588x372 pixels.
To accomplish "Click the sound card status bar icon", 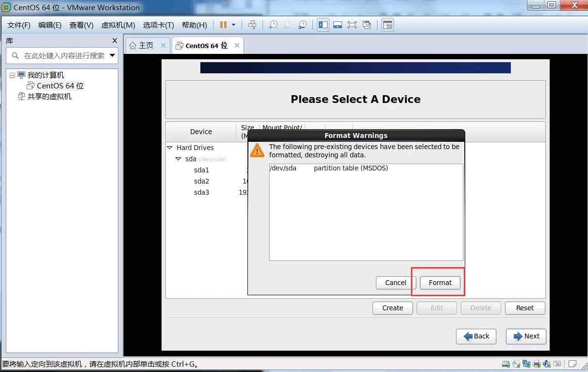I will point(547,364).
